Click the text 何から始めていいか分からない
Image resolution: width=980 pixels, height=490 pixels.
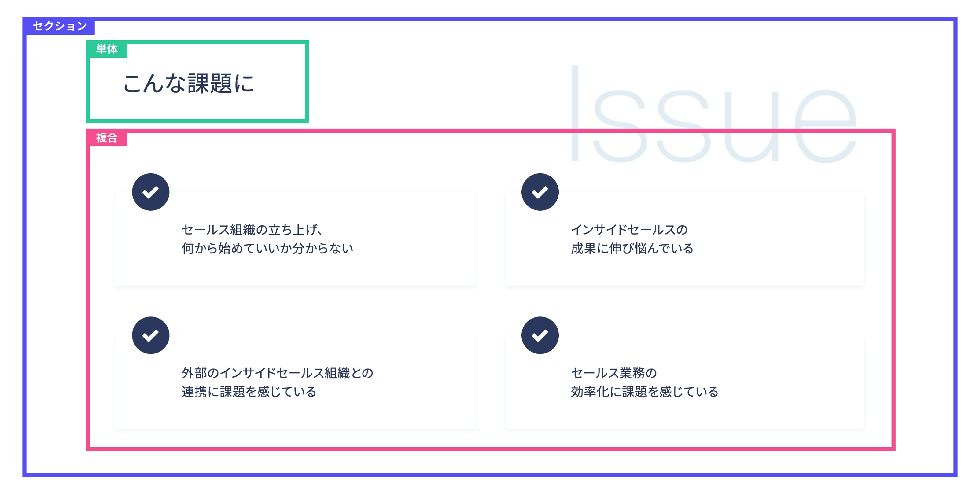(267, 248)
